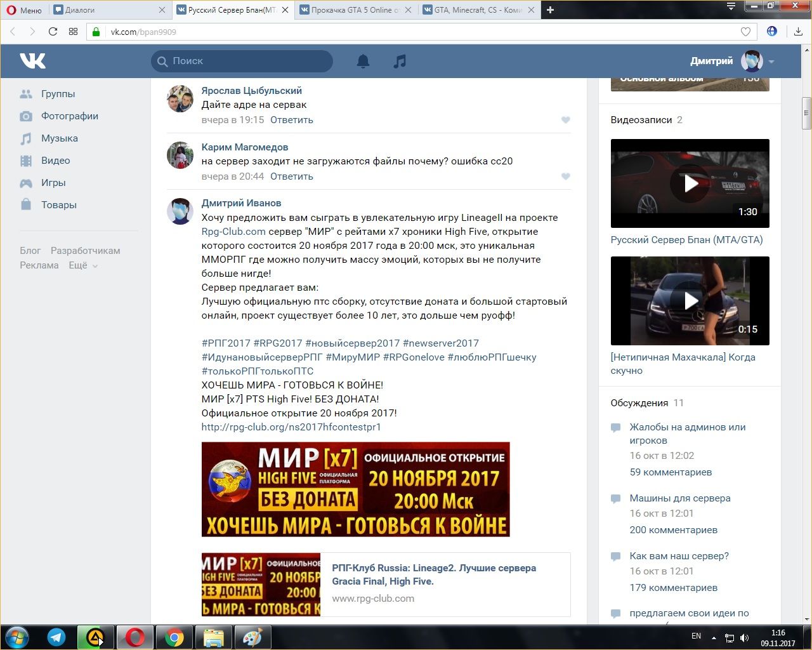
Task: Click the EN language indicator in taskbar
Action: click(x=696, y=636)
